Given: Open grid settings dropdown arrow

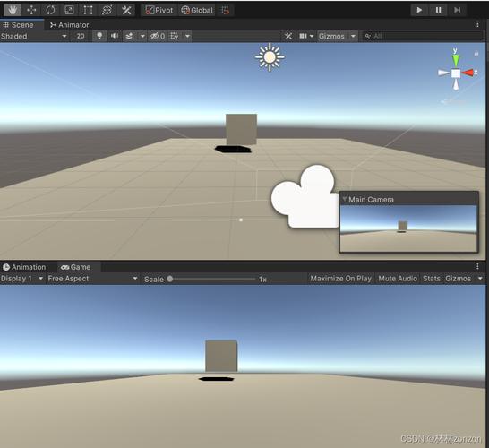Looking at the screenshot, I should [187, 36].
